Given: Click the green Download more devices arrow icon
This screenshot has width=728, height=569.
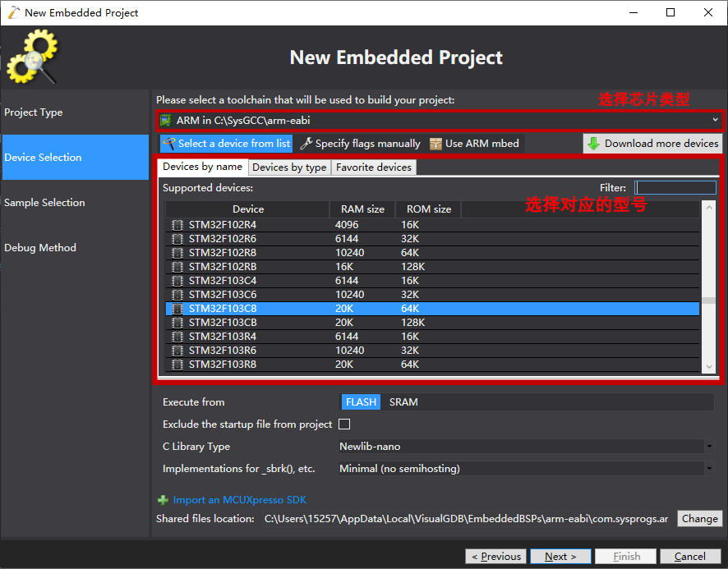Looking at the screenshot, I should coord(593,144).
